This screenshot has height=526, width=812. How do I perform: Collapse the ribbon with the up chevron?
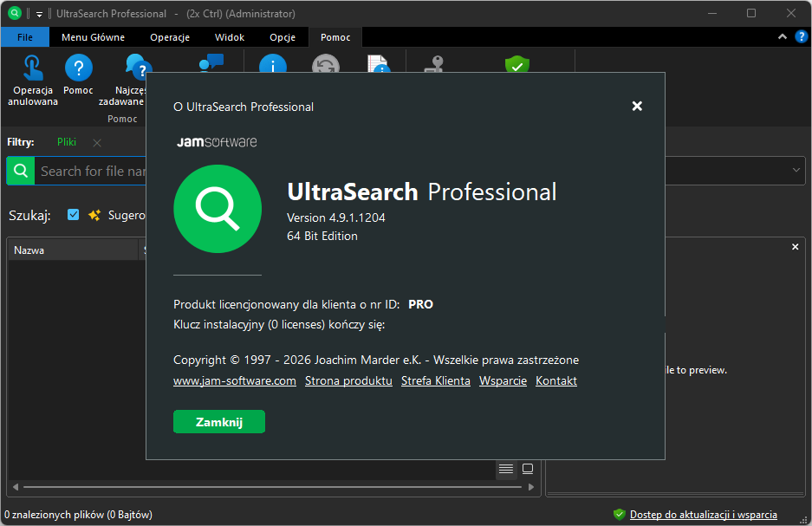(x=782, y=36)
